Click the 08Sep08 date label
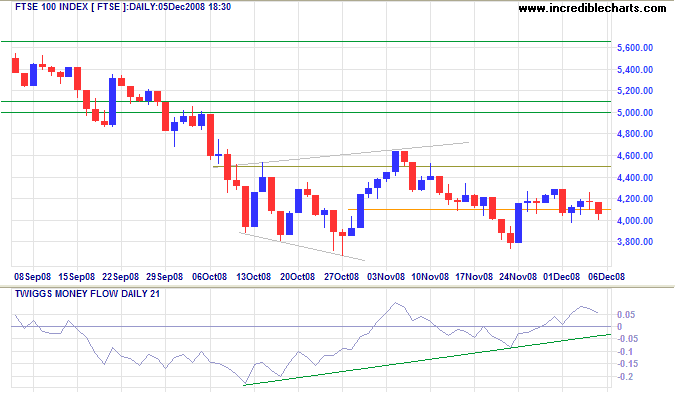Image resolution: width=675 pixels, height=395 pixels. (32, 277)
